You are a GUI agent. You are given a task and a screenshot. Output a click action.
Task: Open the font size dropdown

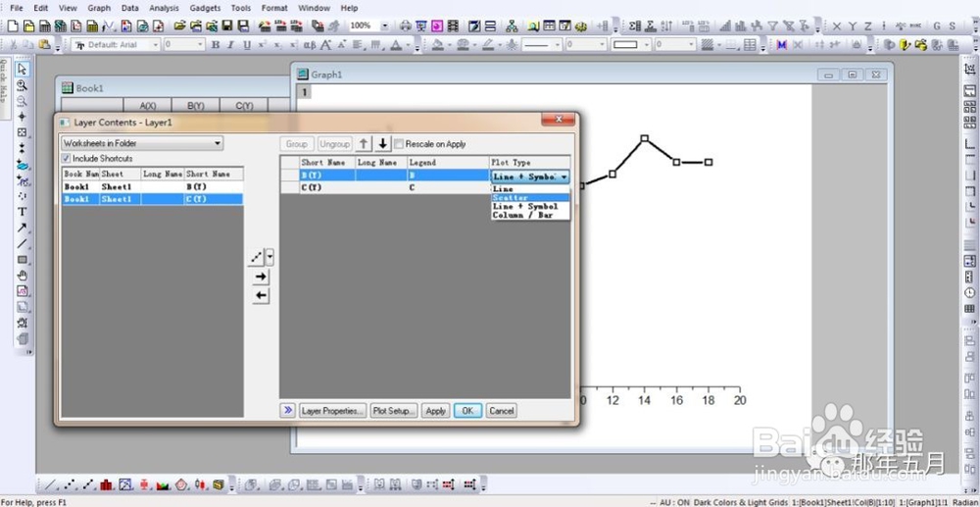pyautogui.click(x=200, y=45)
